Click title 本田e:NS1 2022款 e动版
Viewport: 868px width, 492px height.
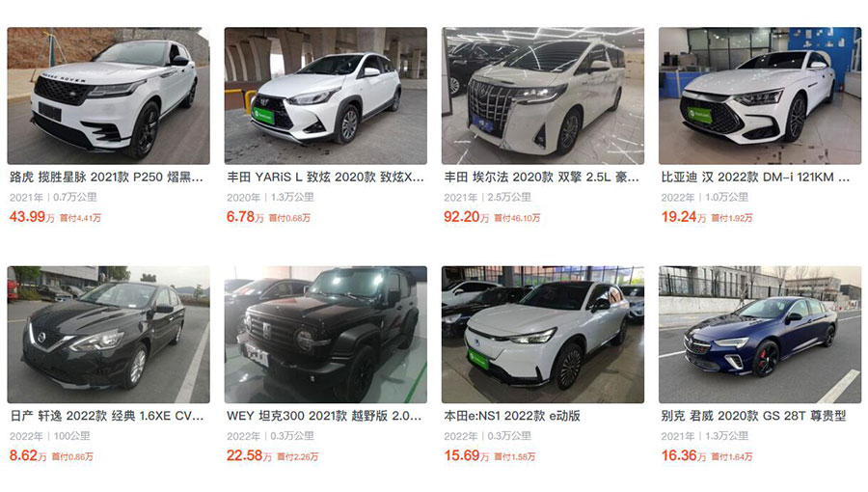point(512,416)
